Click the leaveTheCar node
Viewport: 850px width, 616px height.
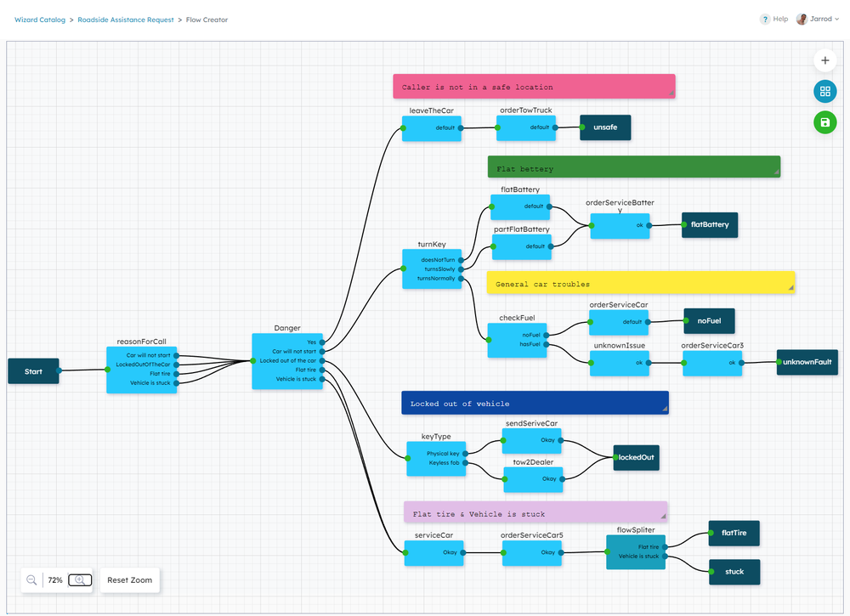click(432, 128)
